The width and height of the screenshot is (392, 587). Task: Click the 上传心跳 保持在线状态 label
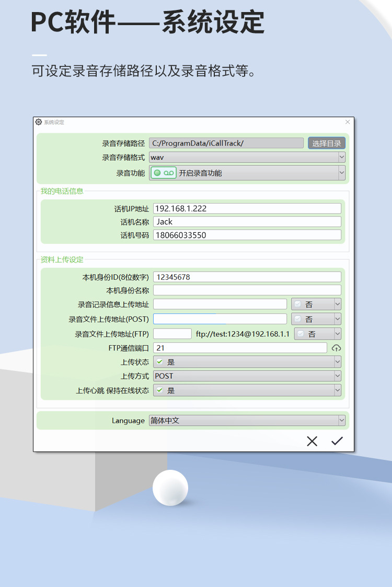tap(112, 391)
